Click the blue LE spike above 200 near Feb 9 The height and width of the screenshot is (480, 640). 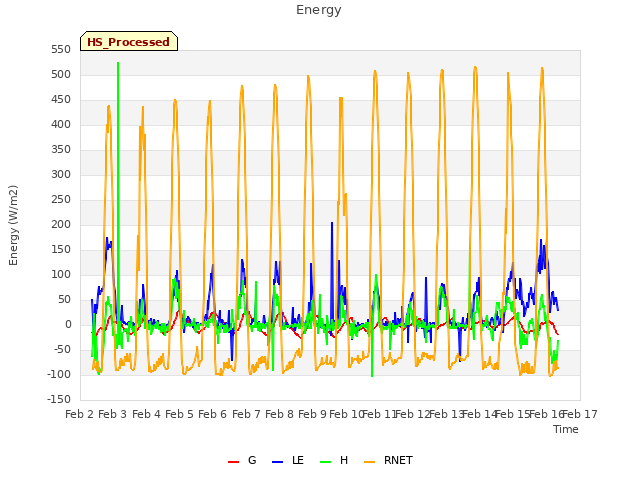pos(332,223)
